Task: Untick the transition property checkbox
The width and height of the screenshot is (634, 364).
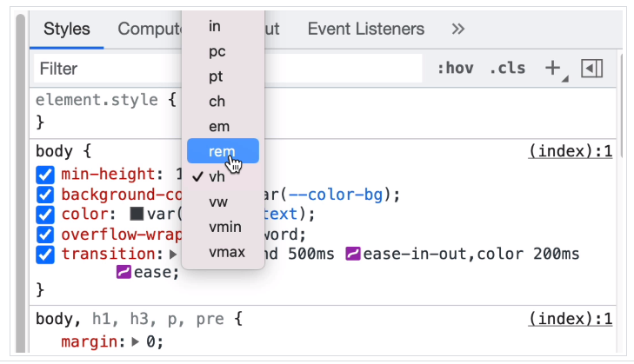Action: [x=45, y=255]
